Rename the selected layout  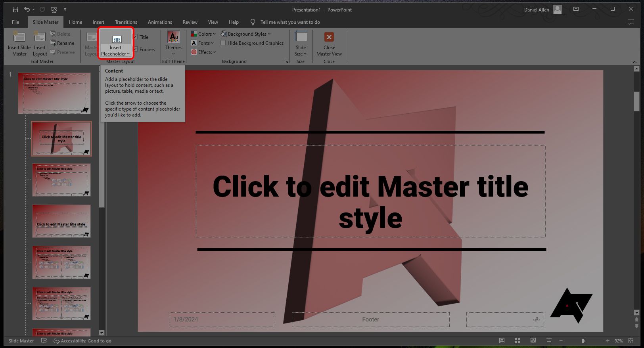[x=62, y=43]
